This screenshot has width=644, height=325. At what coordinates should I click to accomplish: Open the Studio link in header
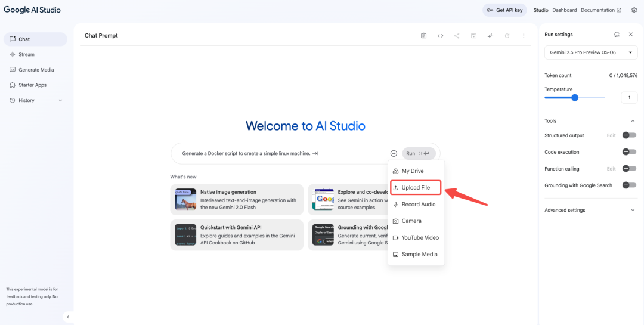click(x=541, y=10)
